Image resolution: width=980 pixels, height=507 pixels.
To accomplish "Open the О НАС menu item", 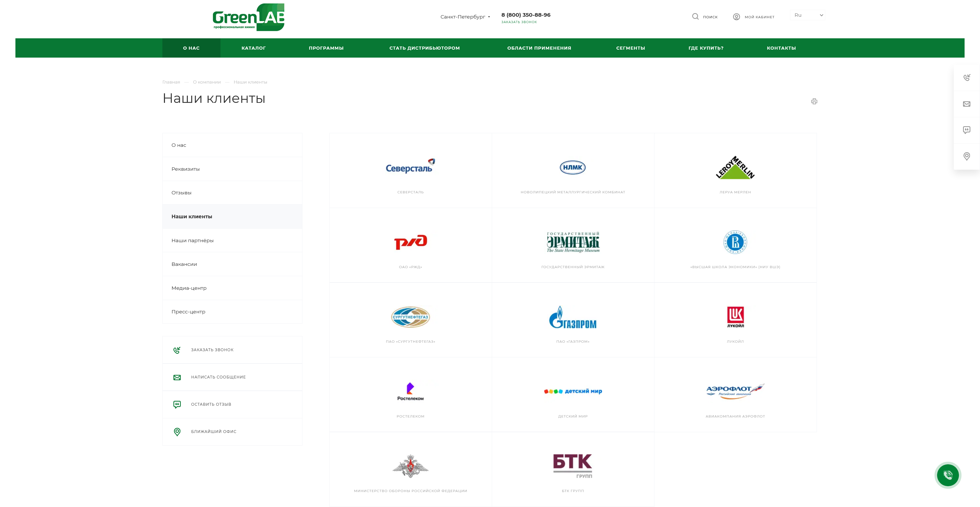I will (191, 48).
